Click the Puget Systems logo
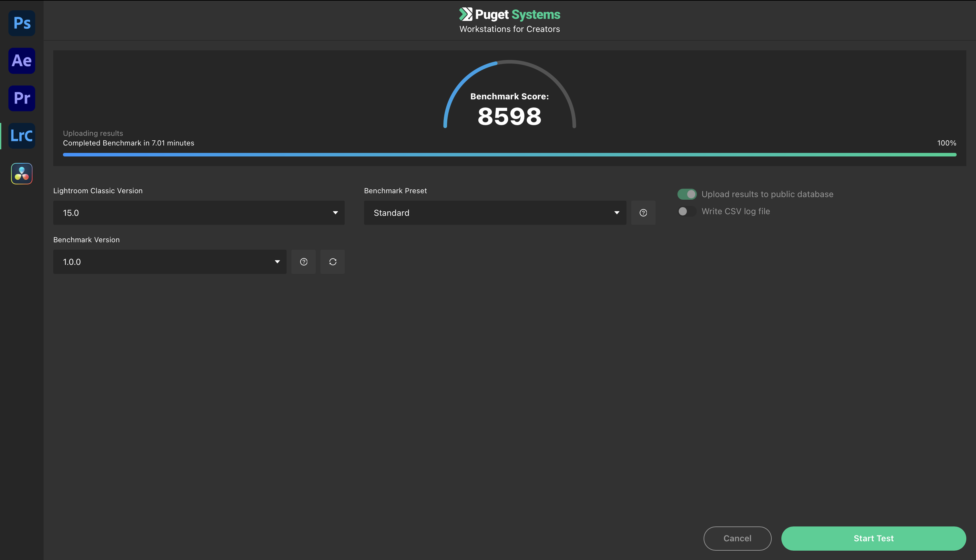Screen dimensions: 976x560 click(x=509, y=15)
